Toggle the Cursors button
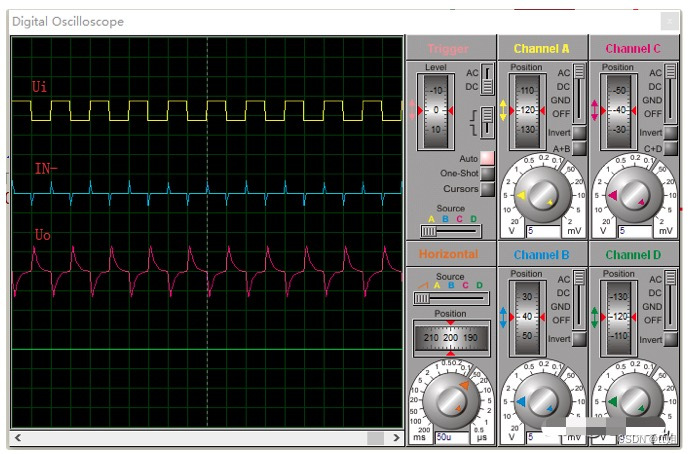The width and height of the screenshot is (692, 454). pyautogui.click(x=487, y=188)
